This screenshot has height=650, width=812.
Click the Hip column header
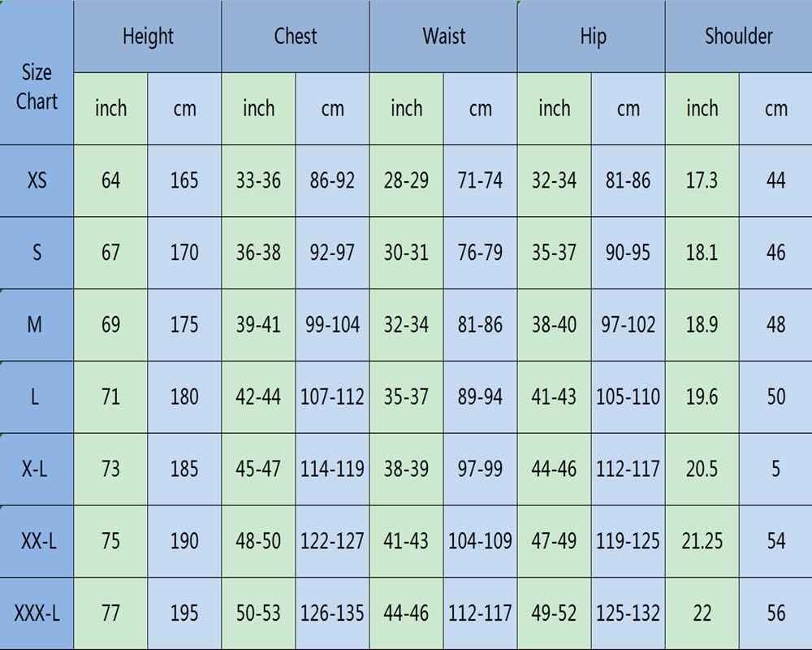coord(592,37)
